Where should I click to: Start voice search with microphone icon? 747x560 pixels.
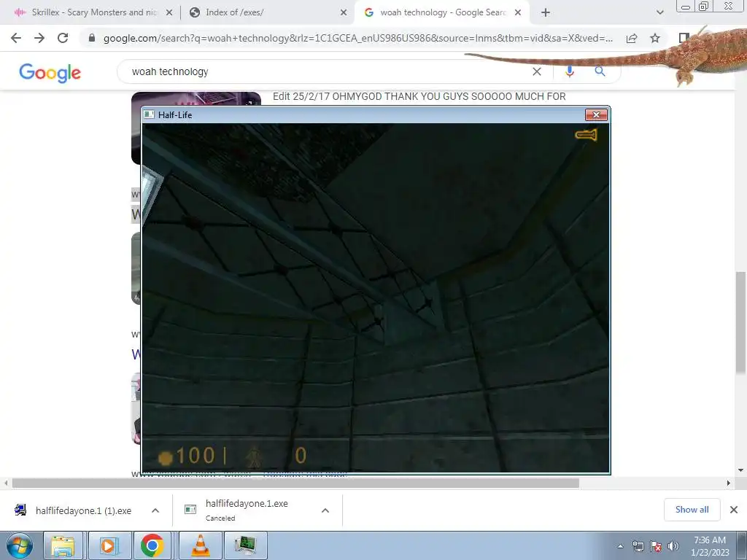coord(569,71)
